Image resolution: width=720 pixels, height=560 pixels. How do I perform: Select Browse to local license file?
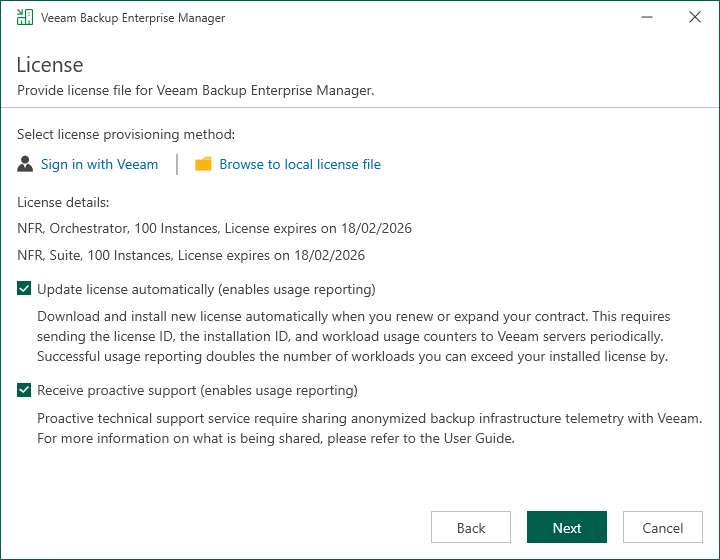point(299,164)
